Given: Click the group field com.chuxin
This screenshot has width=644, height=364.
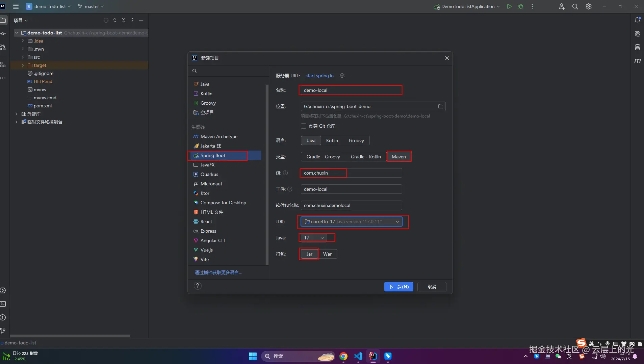Looking at the screenshot, I should (x=351, y=173).
